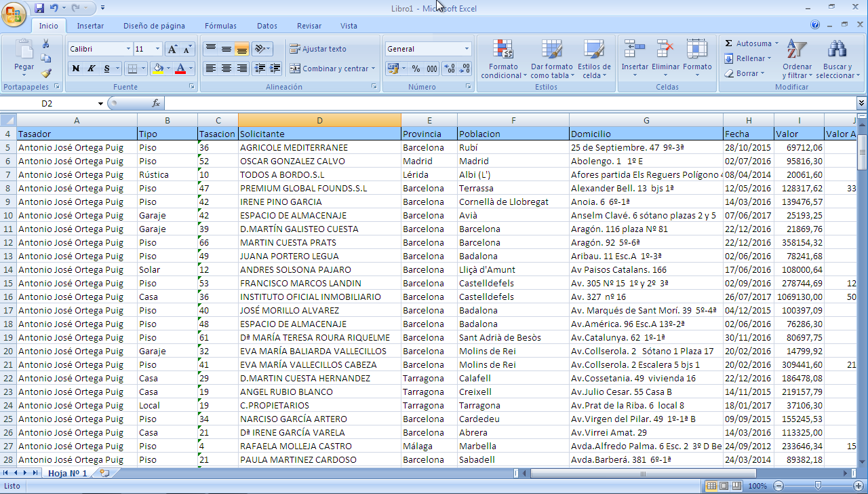
Task: Open the Diseño de página tab
Action: click(154, 26)
